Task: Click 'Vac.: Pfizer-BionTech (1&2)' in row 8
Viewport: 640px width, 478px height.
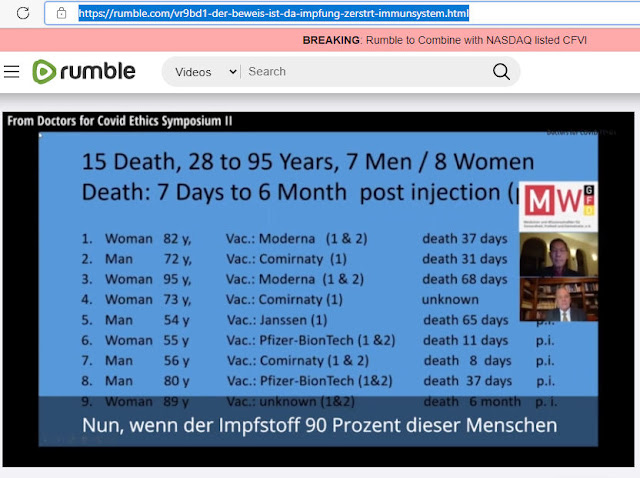Action: coord(309,381)
